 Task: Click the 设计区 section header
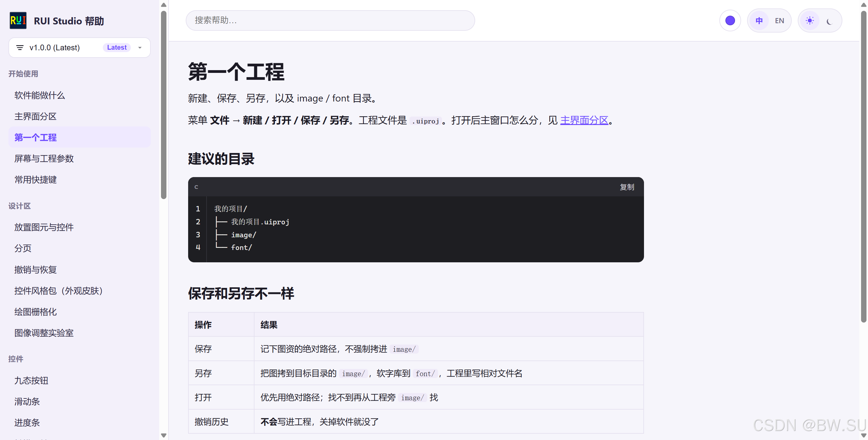pos(19,206)
